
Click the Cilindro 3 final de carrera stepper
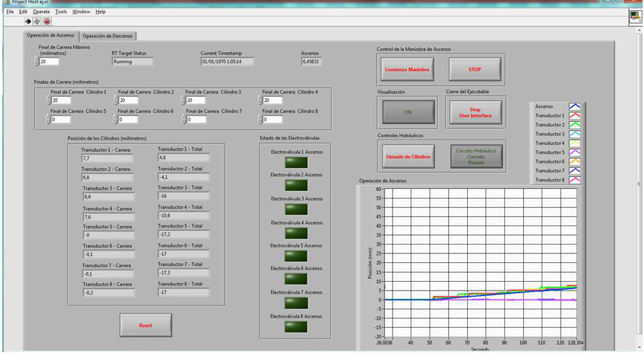183,100
